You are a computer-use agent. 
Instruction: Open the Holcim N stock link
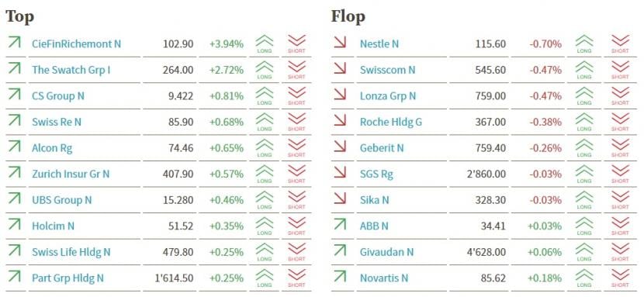click(53, 226)
